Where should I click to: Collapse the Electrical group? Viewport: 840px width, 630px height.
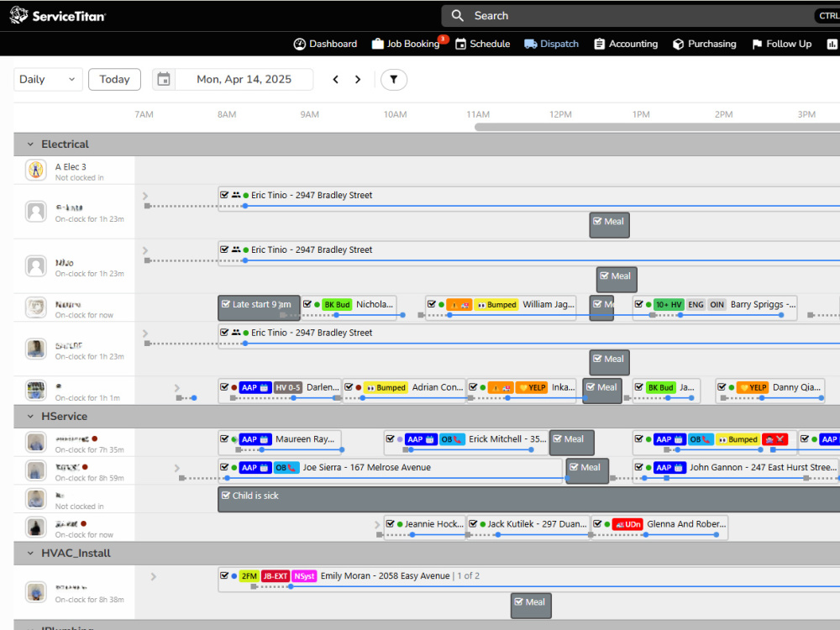pos(30,144)
